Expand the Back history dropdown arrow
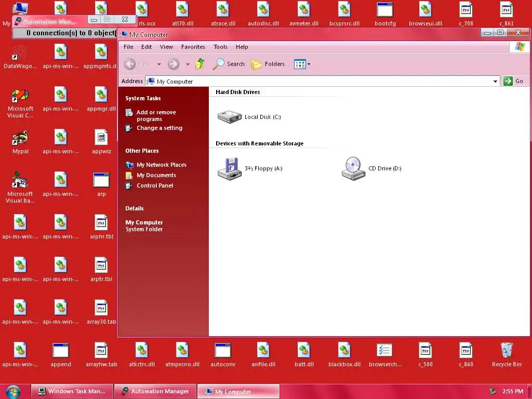 click(159, 64)
